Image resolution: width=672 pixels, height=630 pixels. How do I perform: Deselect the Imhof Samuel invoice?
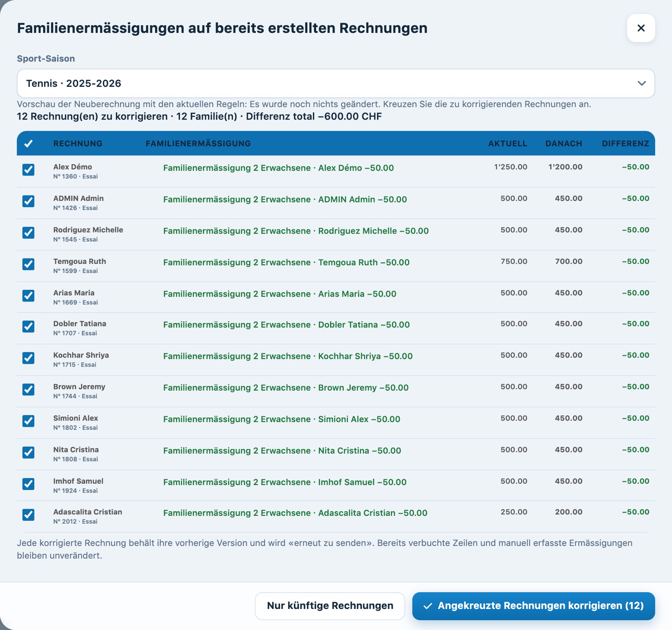tap(29, 484)
